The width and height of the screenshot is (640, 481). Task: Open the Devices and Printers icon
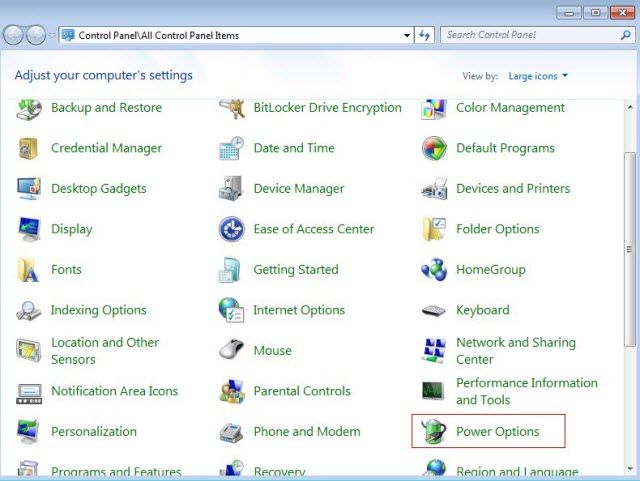pos(434,189)
